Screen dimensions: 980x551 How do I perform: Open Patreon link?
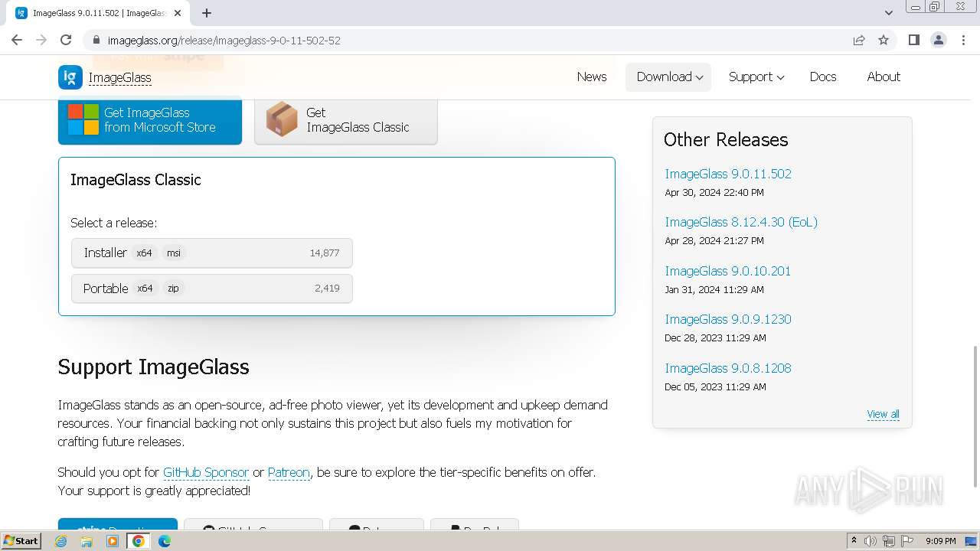pos(289,472)
